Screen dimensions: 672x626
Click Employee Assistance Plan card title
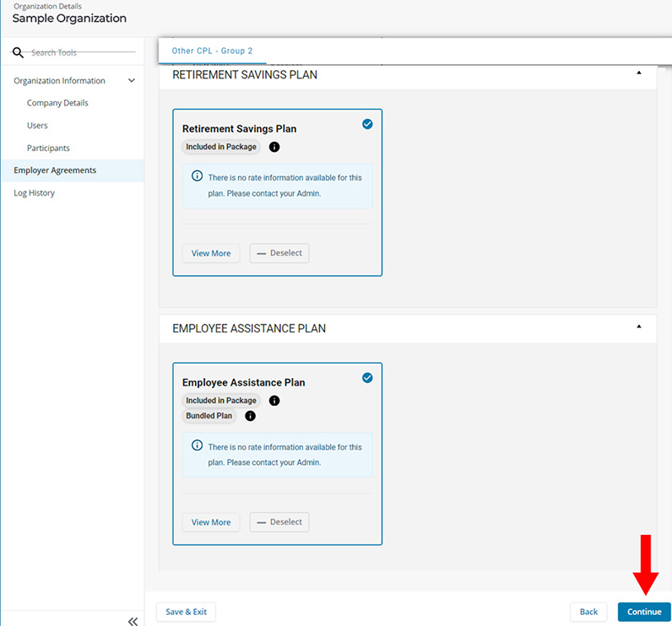coord(243,382)
